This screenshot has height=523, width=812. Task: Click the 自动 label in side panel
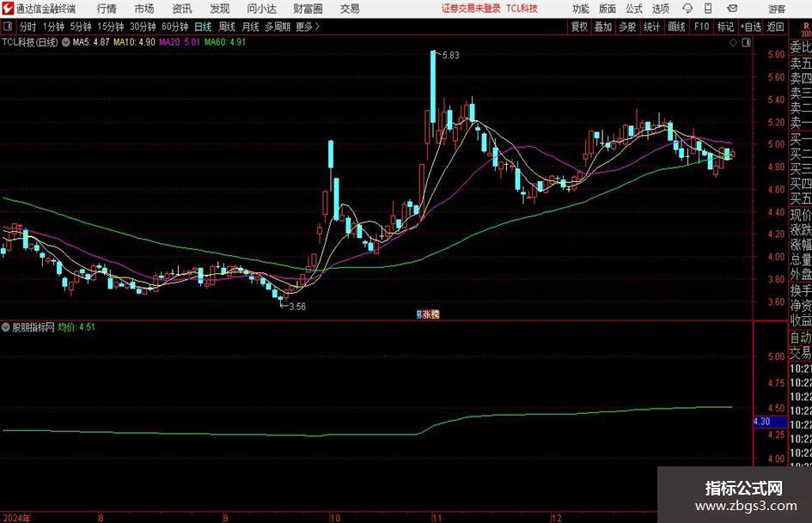coord(801,338)
